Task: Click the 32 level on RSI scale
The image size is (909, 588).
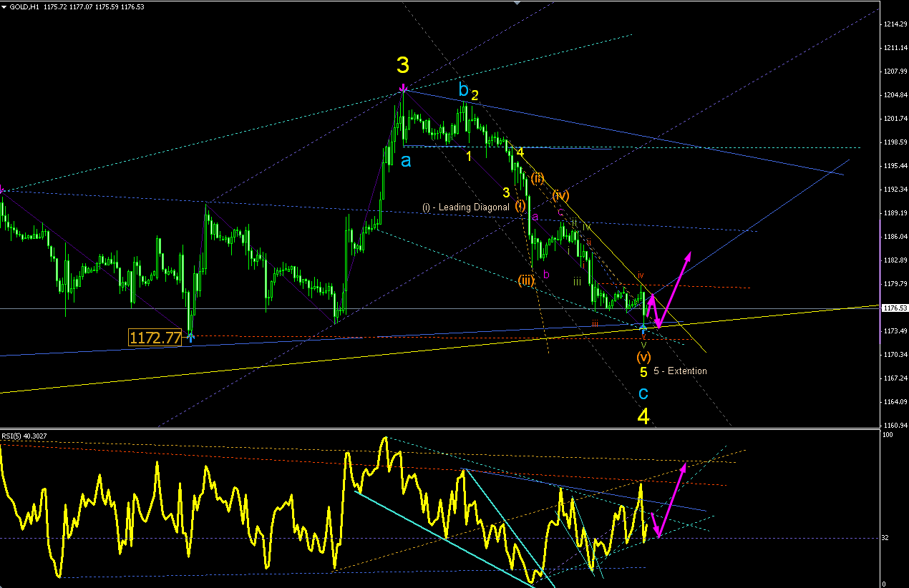Action: (885, 537)
